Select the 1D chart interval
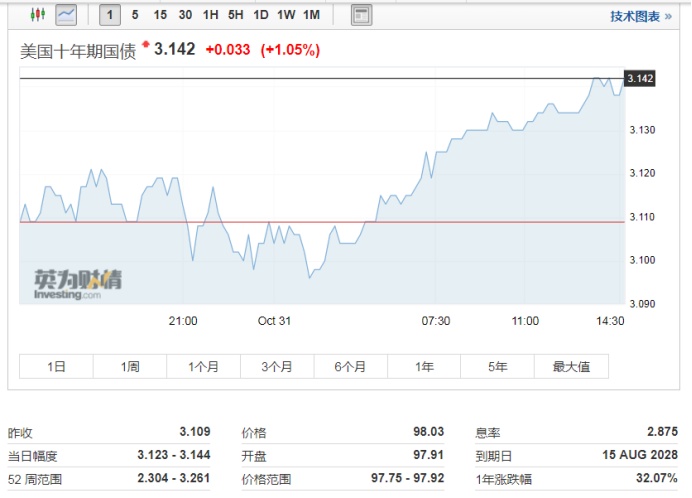Image resolution: width=692 pixels, height=498 pixels. [x=261, y=15]
